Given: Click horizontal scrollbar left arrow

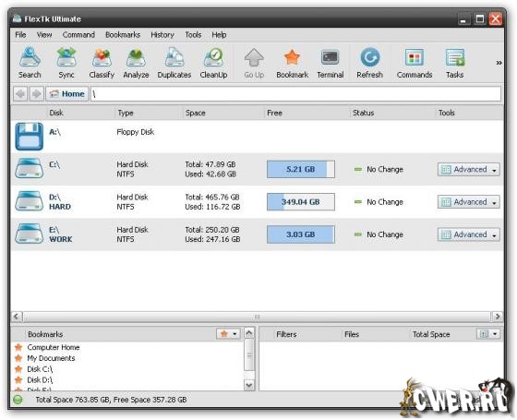Looking at the screenshot, I should click(17, 317).
